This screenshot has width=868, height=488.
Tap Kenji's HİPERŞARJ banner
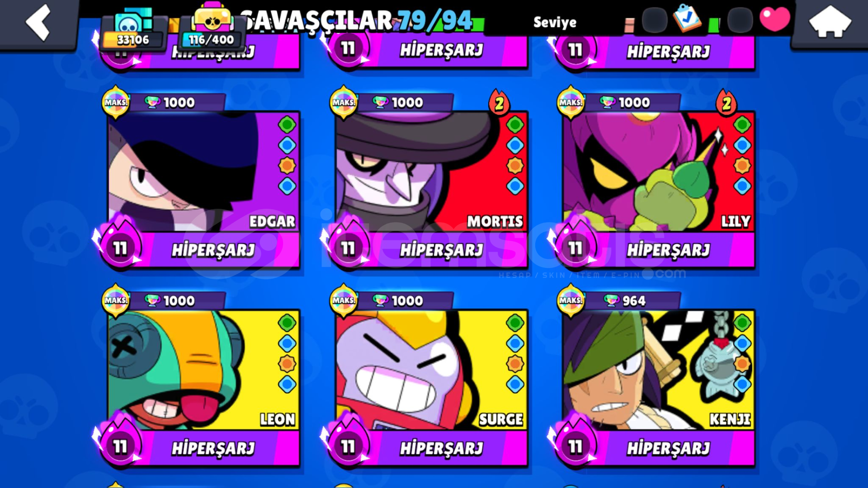pos(668,448)
